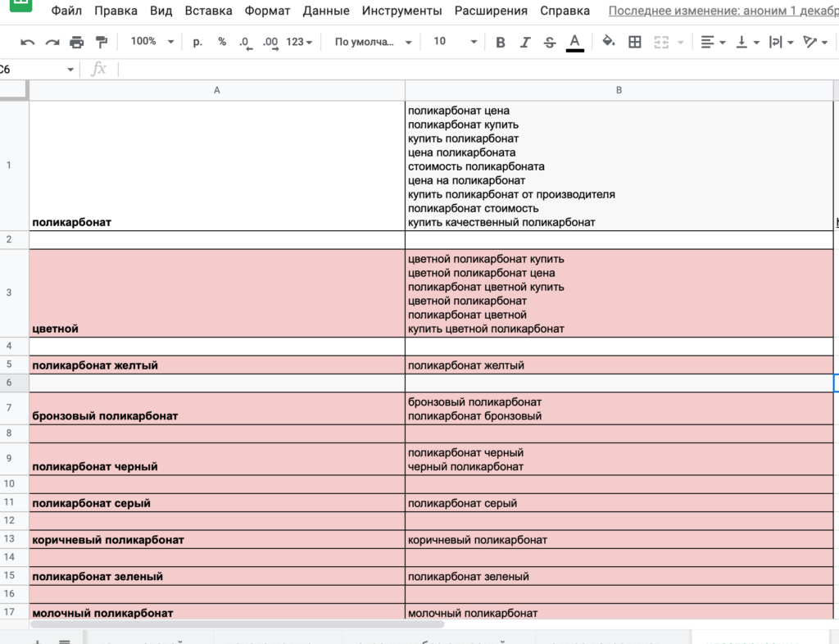Toggle italic formatting

pyautogui.click(x=525, y=43)
